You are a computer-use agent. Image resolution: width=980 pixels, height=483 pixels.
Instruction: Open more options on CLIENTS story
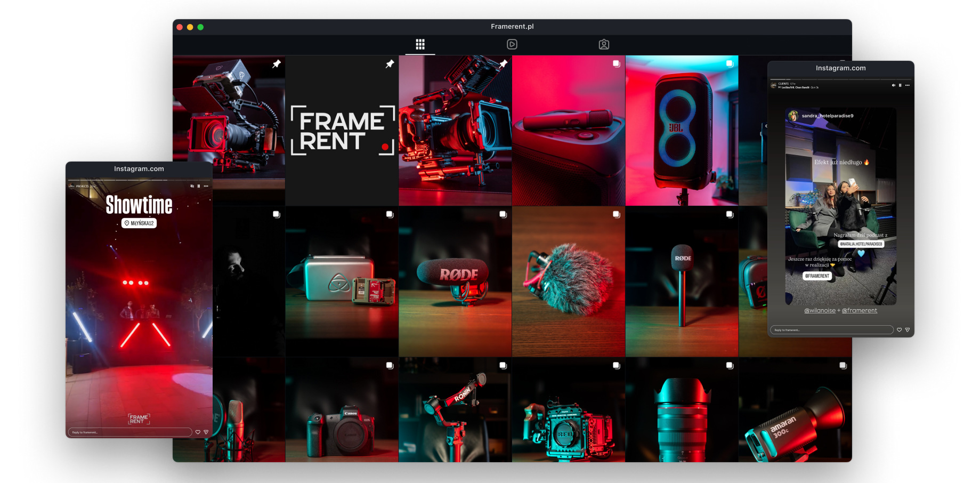(908, 85)
